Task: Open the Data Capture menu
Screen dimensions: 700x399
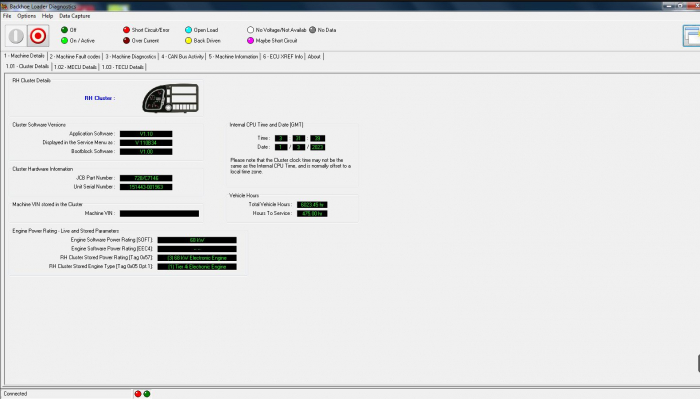Action: [75, 16]
